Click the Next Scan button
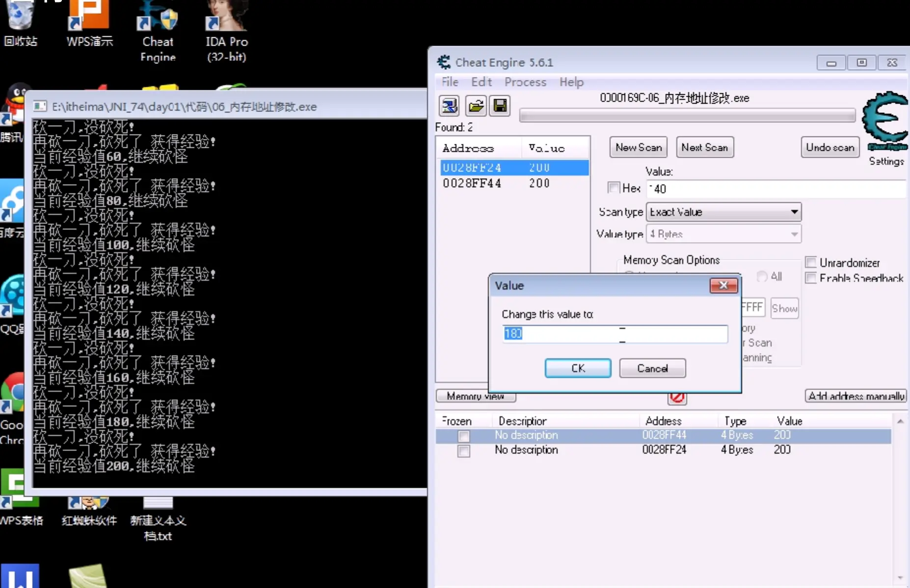910x588 pixels. click(x=704, y=147)
